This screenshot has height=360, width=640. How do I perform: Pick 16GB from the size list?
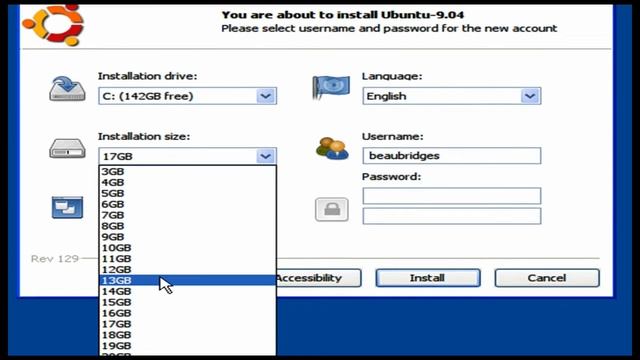187,313
